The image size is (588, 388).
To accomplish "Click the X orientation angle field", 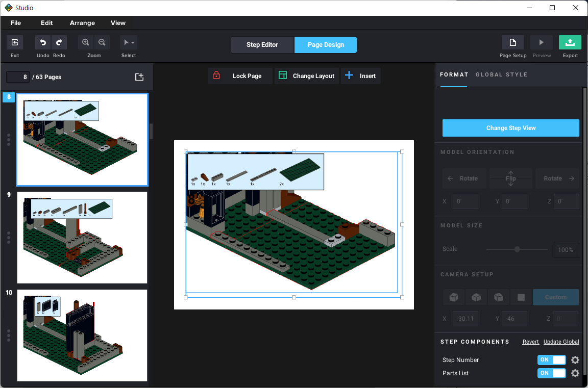I will [x=465, y=201].
